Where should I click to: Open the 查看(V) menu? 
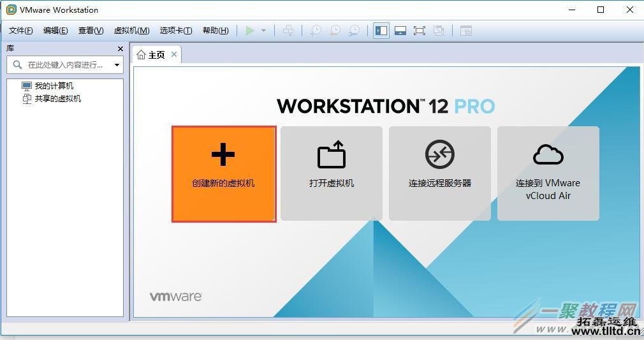coord(91,31)
